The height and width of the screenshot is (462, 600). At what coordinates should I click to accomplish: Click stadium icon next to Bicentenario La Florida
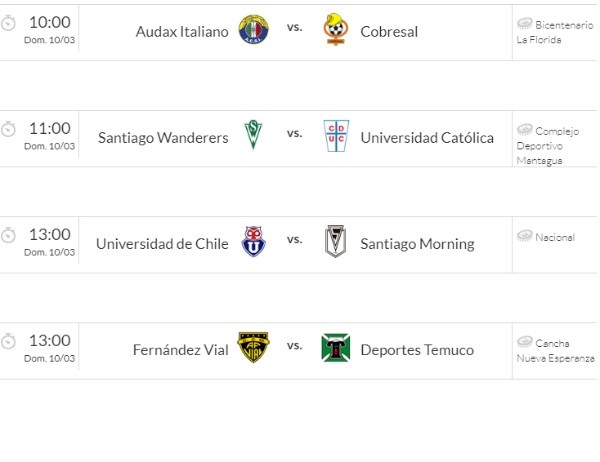[x=525, y=23]
